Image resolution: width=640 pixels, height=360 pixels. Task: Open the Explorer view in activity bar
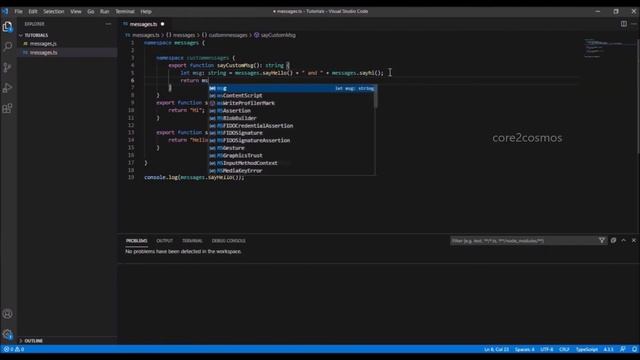point(7,27)
